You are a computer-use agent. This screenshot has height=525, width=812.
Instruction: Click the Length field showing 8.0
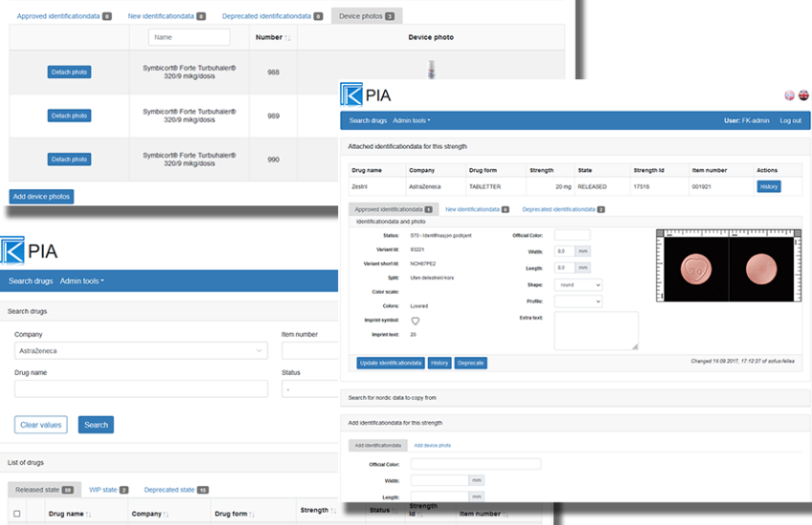565,268
